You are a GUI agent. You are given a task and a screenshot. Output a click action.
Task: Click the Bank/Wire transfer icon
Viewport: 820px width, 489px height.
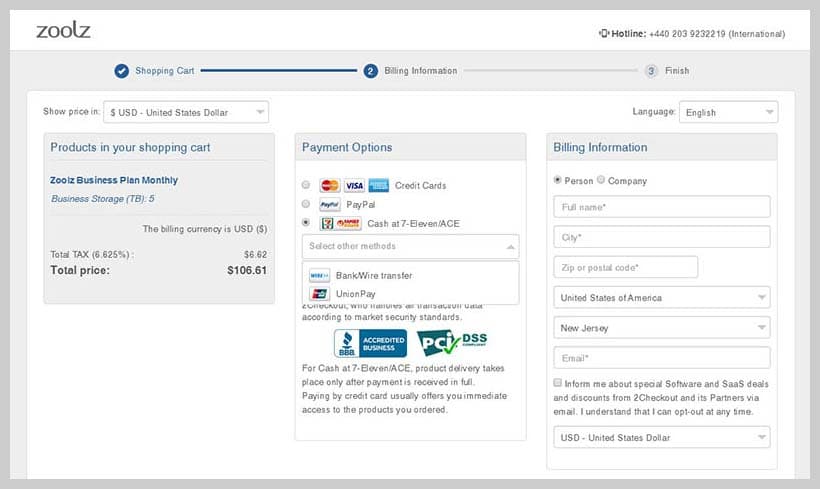click(x=319, y=275)
